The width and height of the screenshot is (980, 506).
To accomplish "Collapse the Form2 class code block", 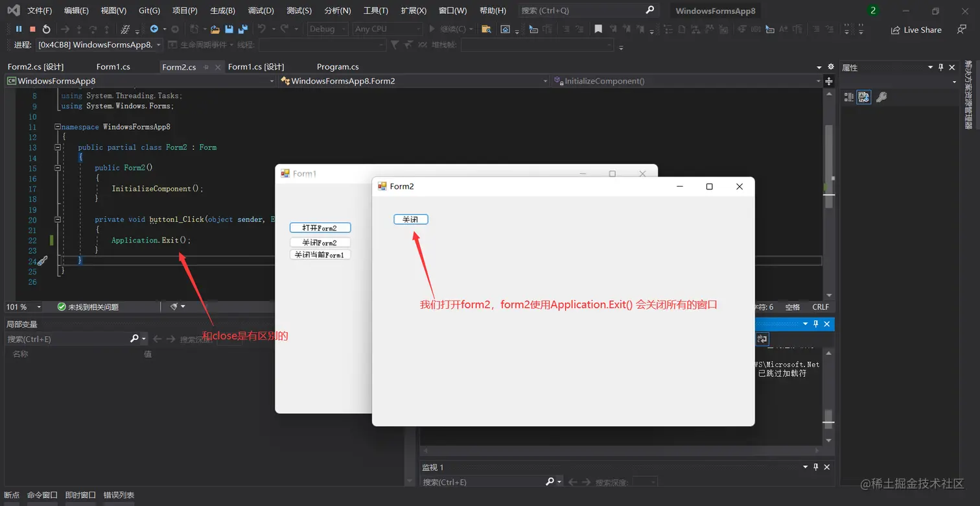I will [58, 147].
